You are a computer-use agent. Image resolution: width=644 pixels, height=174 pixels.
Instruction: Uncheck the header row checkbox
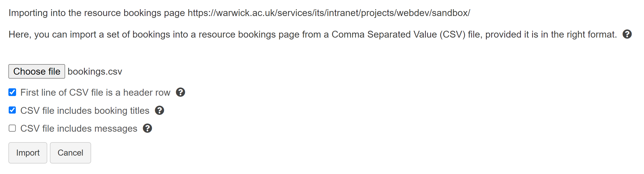point(12,92)
